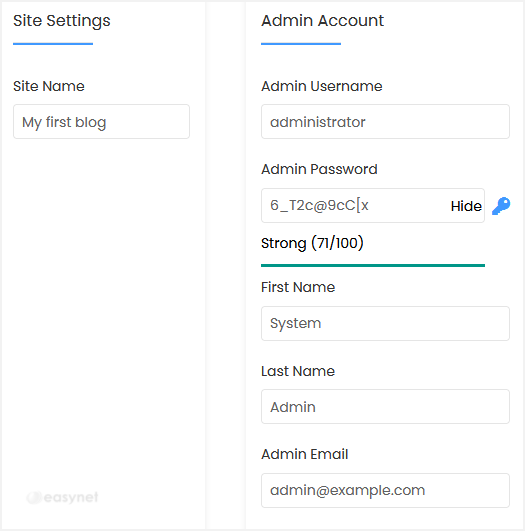Focus the Admin Username input box

pos(385,122)
